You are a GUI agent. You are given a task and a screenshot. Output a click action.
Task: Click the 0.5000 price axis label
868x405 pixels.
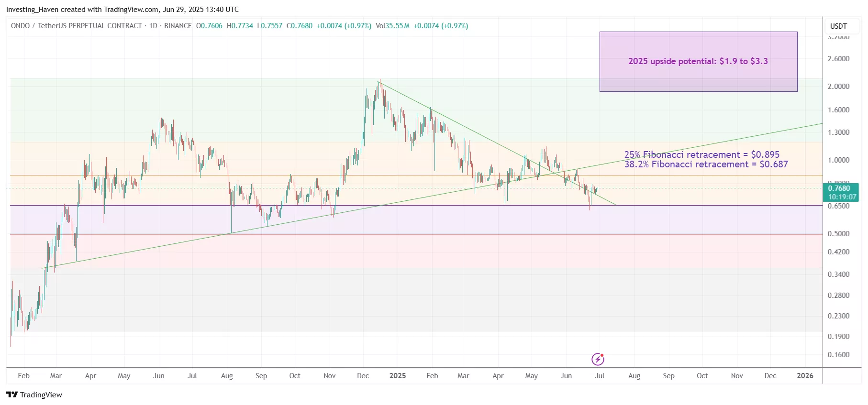838,234
